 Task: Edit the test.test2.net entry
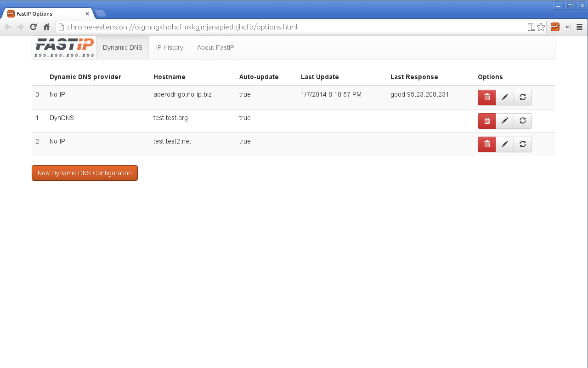[x=505, y=144]
